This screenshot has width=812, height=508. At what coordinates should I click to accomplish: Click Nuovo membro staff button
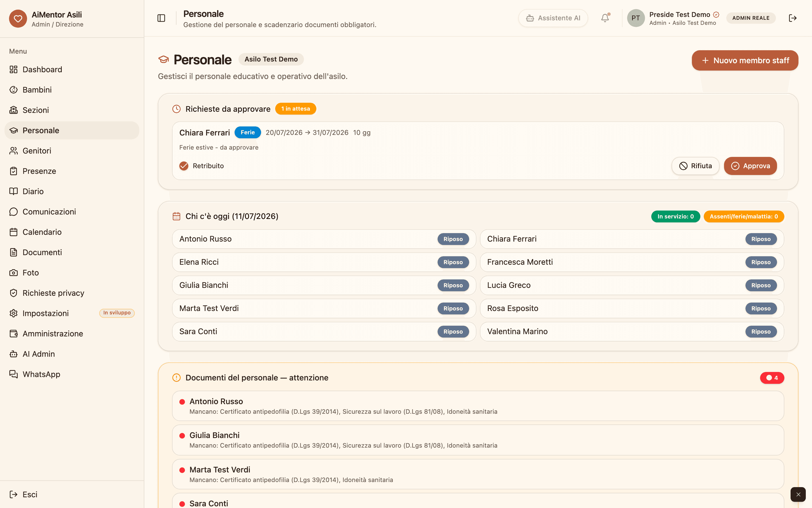[x=745, y=60]
